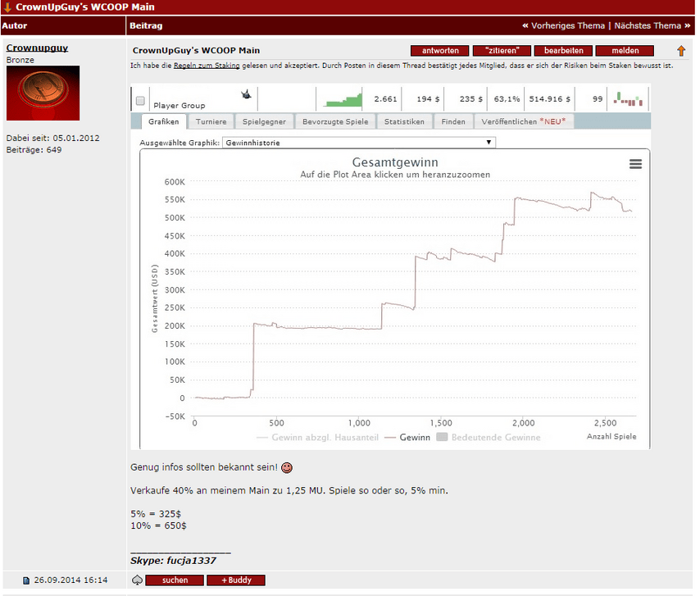
Task: Click the 2,500 x-axis label
Action: pos(606,423)
